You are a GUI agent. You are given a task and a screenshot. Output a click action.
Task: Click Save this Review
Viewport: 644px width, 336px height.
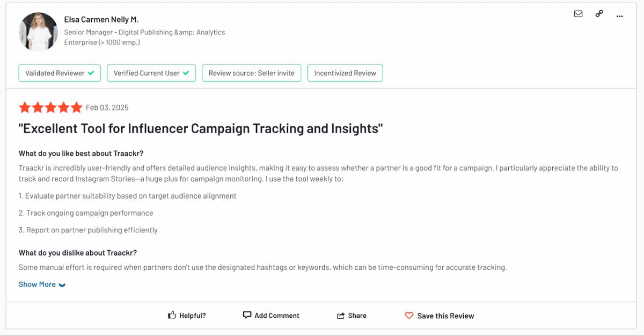[447, 316]
